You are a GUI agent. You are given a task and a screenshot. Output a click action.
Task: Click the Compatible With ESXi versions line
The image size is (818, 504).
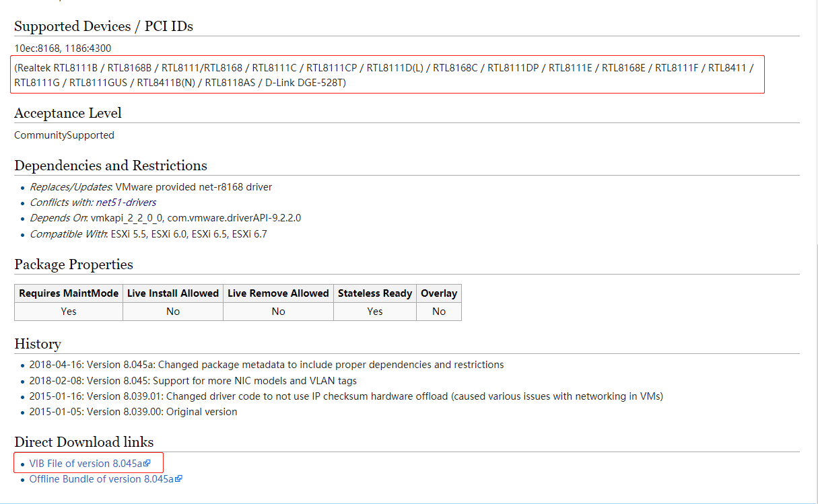point(148,234)
